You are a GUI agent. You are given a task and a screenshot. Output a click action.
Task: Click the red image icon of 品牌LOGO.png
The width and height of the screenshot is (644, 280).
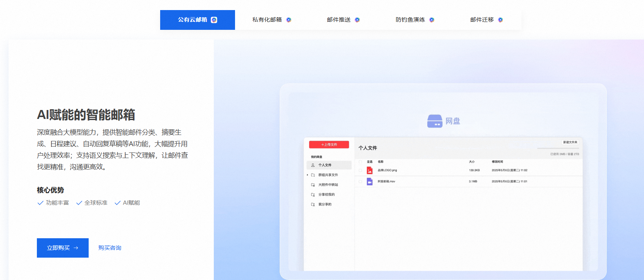coord(369,170)
